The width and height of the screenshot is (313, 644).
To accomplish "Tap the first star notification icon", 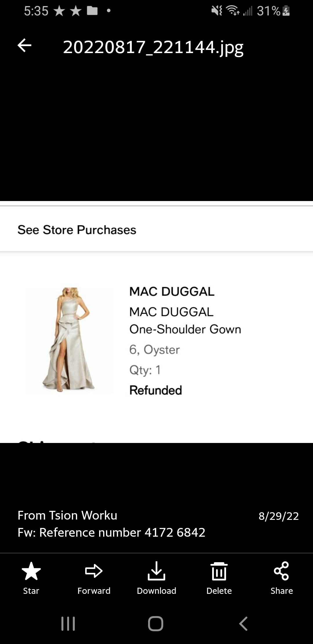I will (x=59, y=11).
